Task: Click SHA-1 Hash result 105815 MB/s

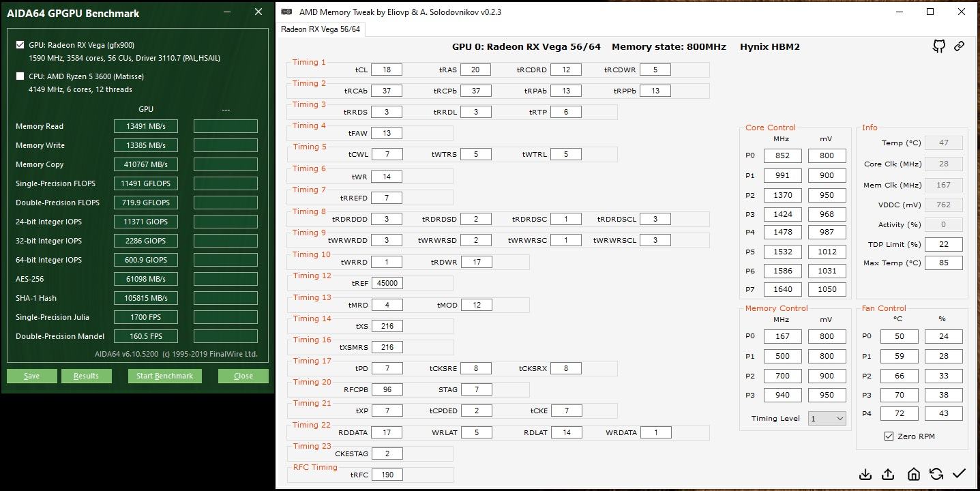Action: (x=146, y=298)
